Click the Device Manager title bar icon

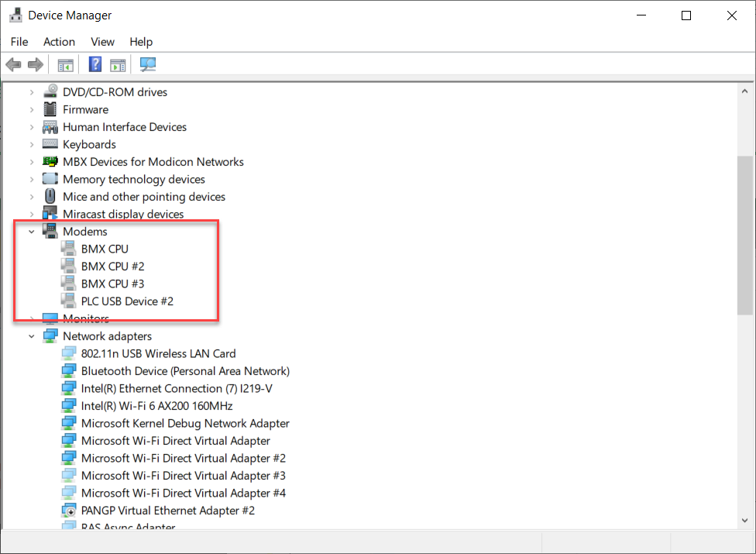[16, 15]
